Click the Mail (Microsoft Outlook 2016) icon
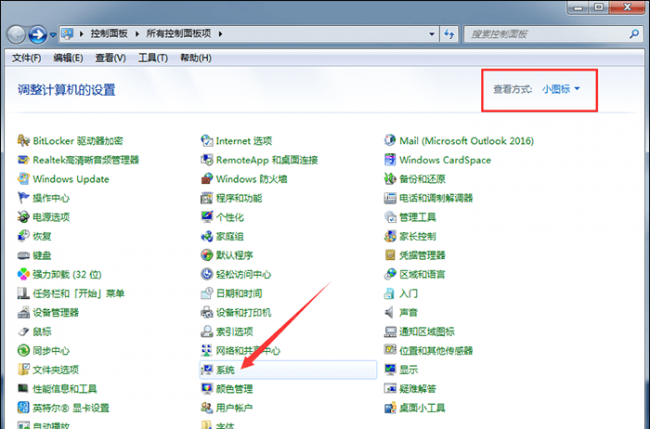Viewport: 650px width, 429px height. (x=390, y=141)
